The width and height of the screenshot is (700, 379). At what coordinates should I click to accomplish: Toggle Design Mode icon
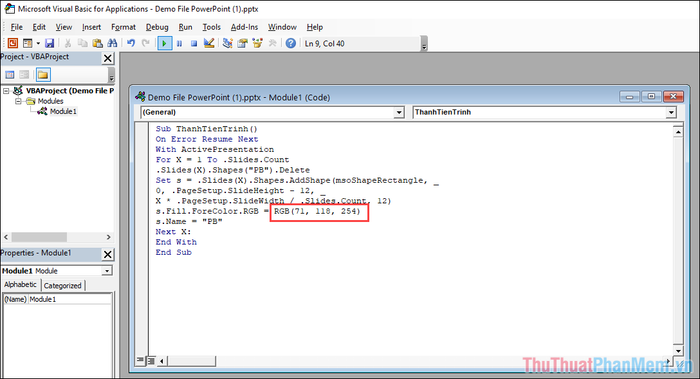209,43
